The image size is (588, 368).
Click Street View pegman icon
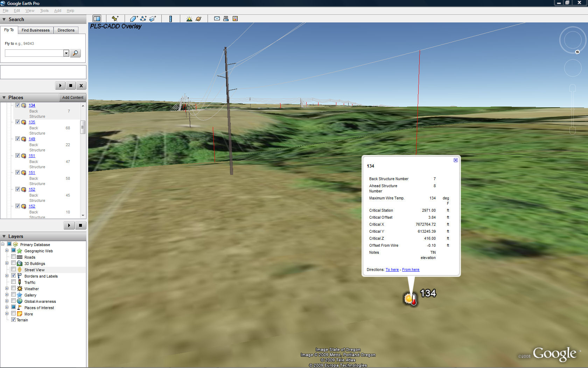tap(20, 270)
